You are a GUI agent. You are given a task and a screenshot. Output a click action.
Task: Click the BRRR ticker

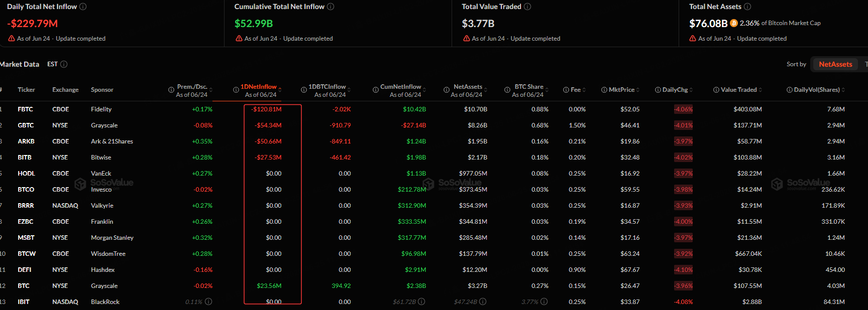pyautogui.click(x=26, y=205)
